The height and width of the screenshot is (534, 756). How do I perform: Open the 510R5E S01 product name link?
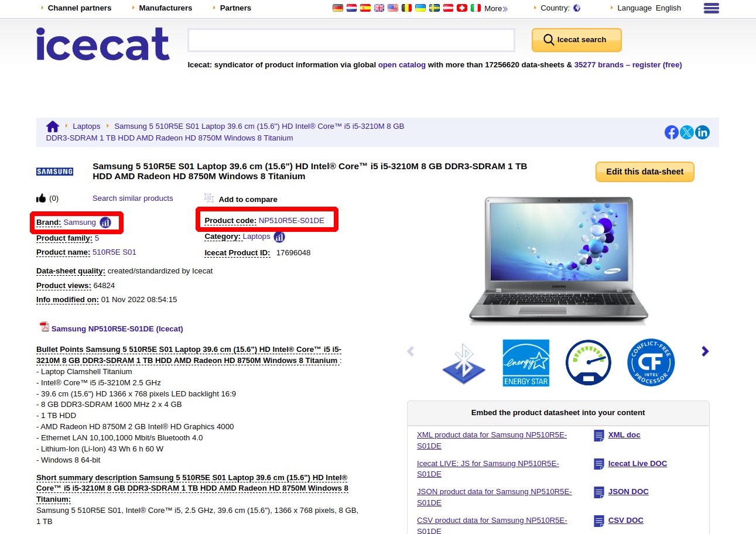click(114, 252)
